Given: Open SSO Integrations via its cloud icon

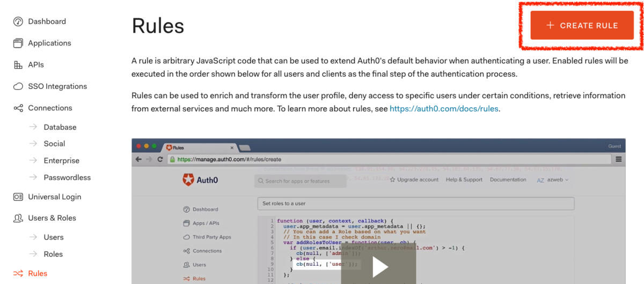Looking at the screenshot, I should (18, 86).
